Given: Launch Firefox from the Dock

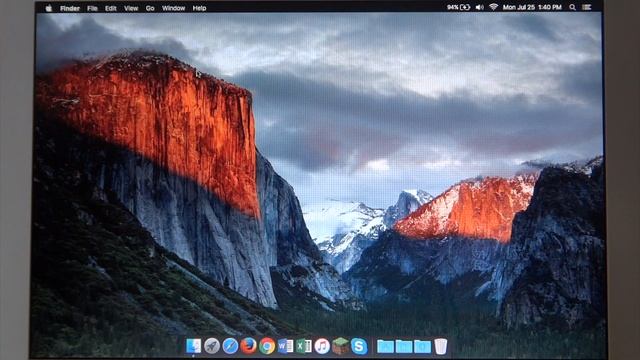Looking at the screenshot, I should click(x=249, y=346).
